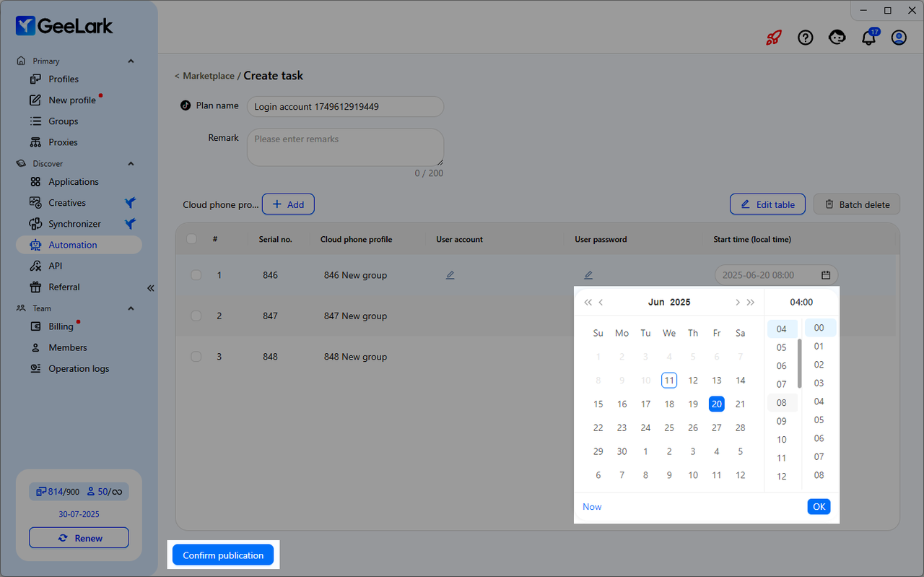Click the Add cloud phone button
This screenshot has height=577, width=924.
coord(288,204)
